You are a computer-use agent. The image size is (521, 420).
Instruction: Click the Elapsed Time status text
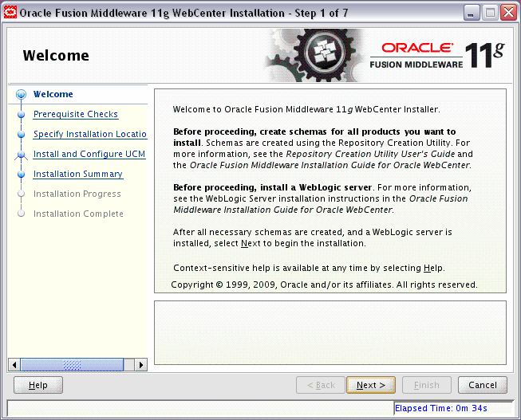pos(441,408)
